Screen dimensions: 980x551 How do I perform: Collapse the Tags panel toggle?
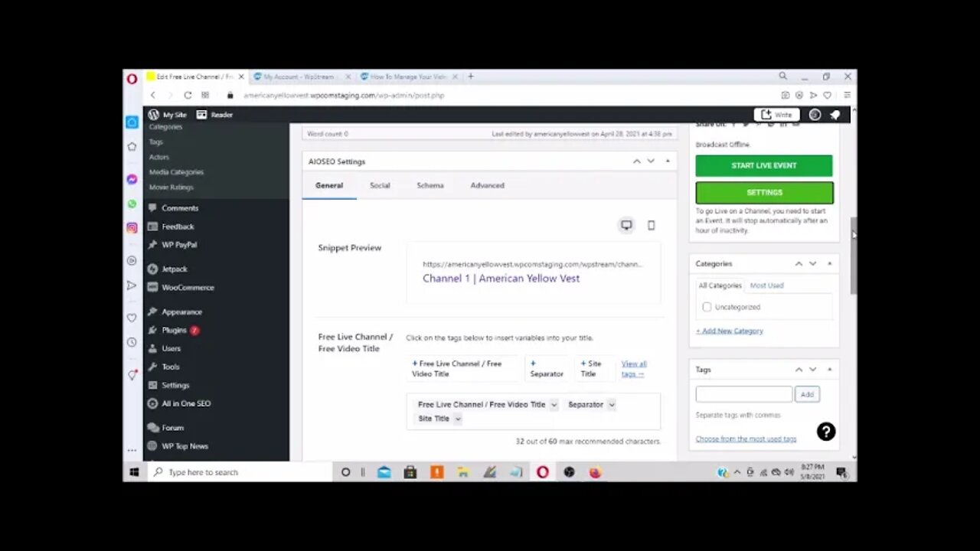click(x=830, y=370)
